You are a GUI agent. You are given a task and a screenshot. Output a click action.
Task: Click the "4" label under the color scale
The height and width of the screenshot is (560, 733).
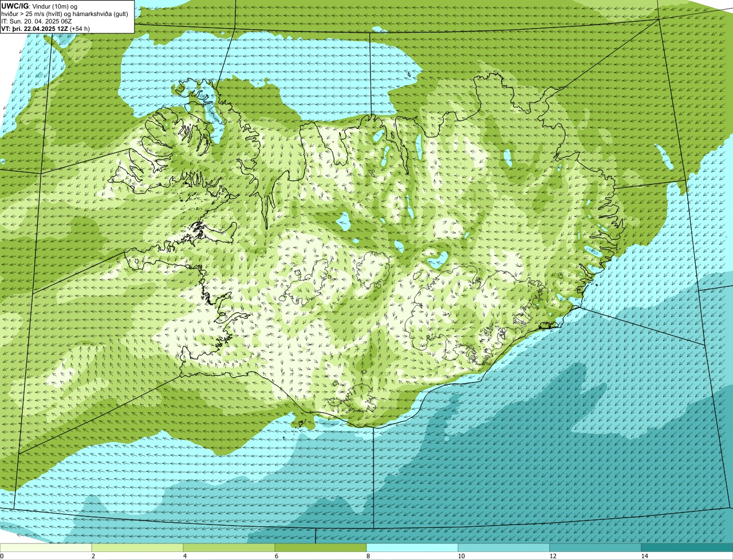(184, 556)
